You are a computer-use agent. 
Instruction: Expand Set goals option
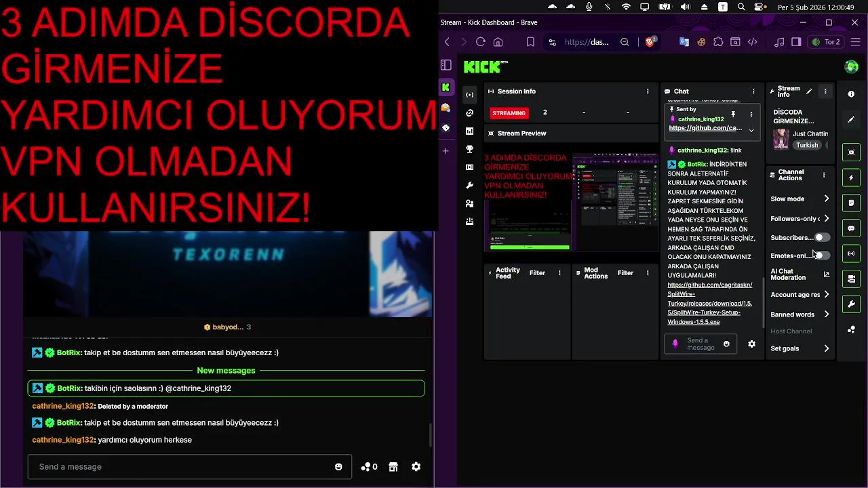pyautogui.click(x=826, y=348)
